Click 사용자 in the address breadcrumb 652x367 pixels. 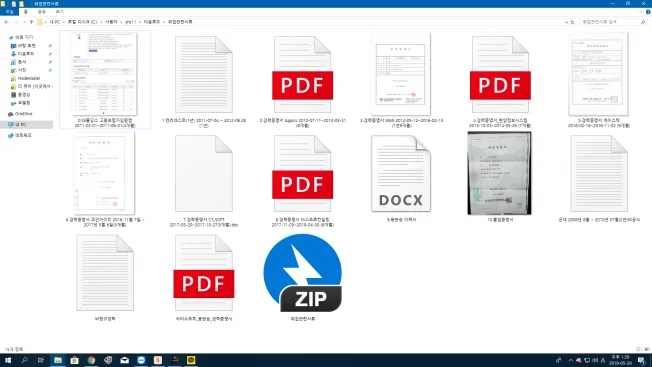111,22
